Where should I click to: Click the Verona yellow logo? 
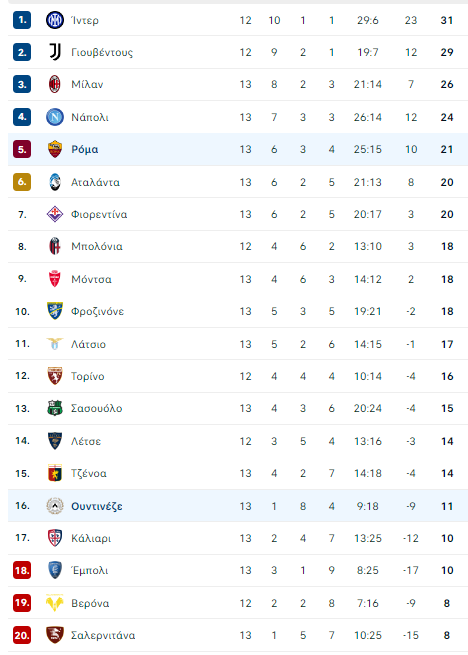tap(55, 603)
